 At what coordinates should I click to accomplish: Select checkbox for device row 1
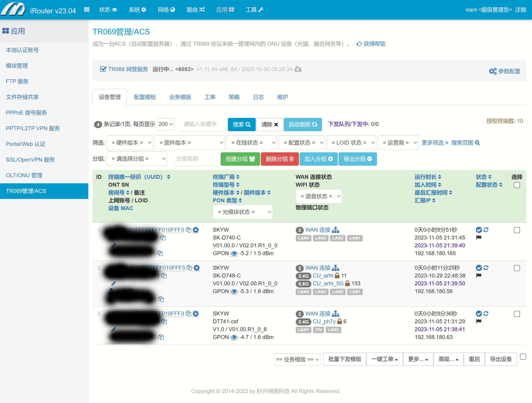click(x=517, y=230)
